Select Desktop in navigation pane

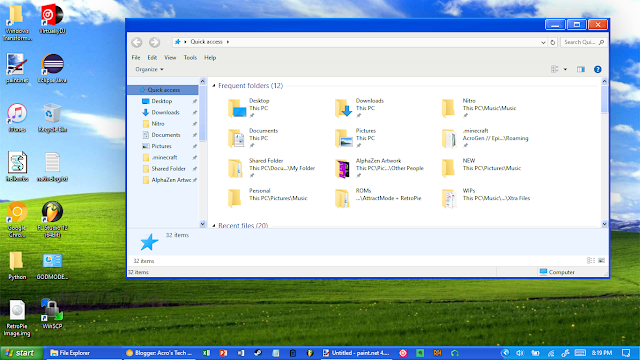pos(163,101)
